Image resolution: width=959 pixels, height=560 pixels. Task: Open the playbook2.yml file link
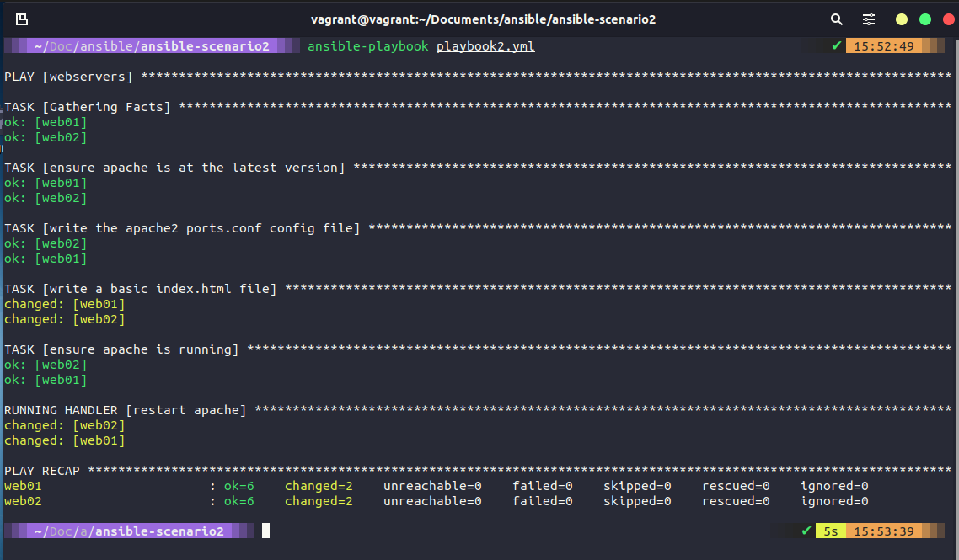[x=485, y=46]
